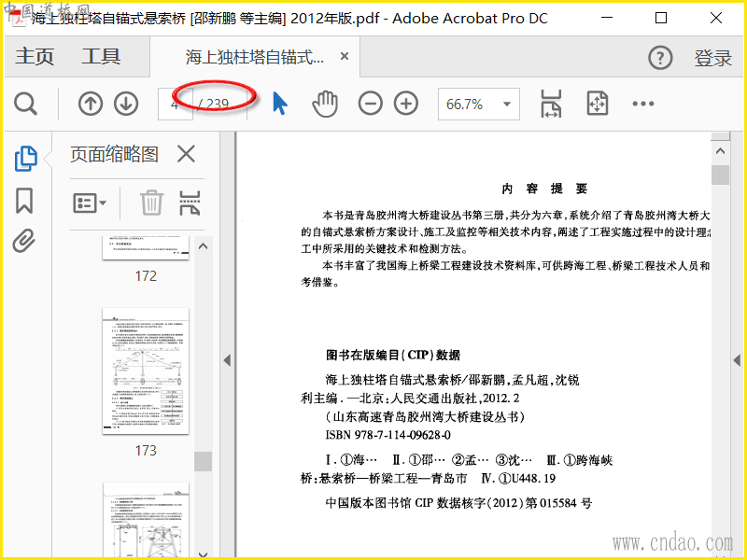
Task: Open the 主页 tab
Action: tap(35, 57)
